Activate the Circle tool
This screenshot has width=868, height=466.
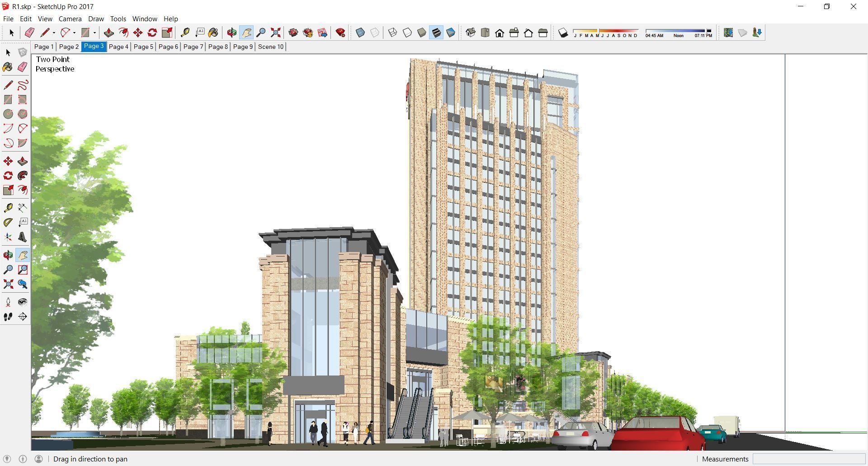8,114
